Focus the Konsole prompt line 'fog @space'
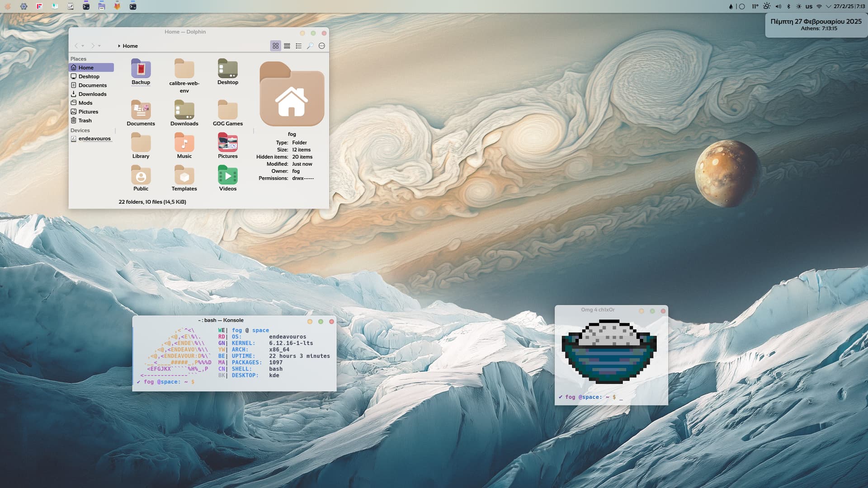Image resolution: width=868 pixels, height=488 pixels. point(165,382)
